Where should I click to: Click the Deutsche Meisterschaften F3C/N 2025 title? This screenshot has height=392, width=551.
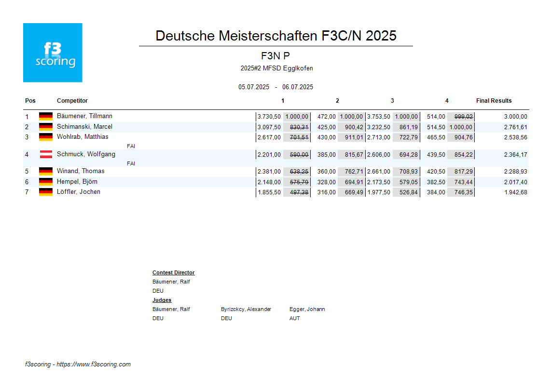(276, 36)
